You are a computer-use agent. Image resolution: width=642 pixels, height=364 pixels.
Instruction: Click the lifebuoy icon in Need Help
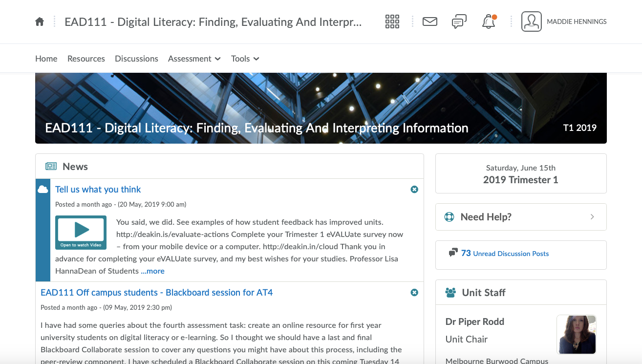(449, 217)
